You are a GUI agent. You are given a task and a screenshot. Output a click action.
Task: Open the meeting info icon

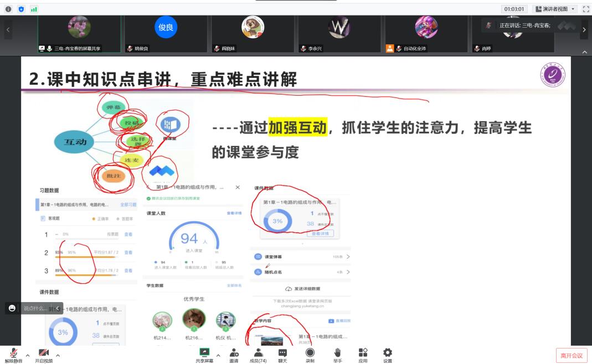click(8, 9)
